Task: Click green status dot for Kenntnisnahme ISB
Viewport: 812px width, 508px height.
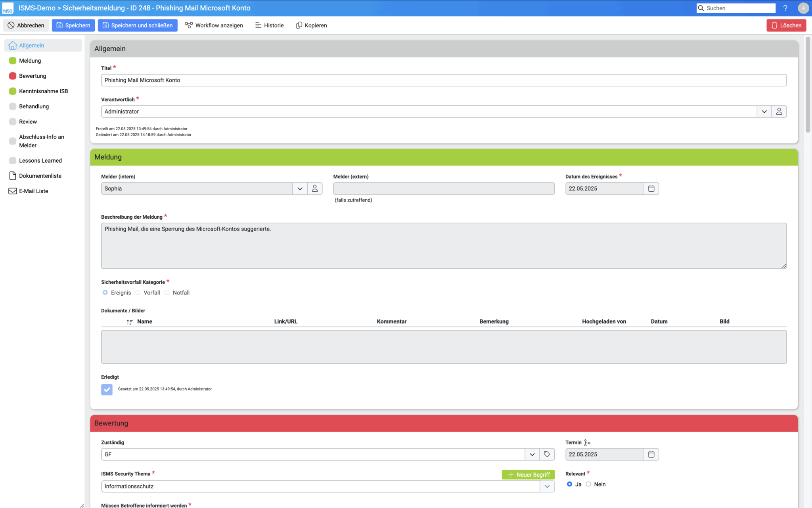Action: coord(13,91)
